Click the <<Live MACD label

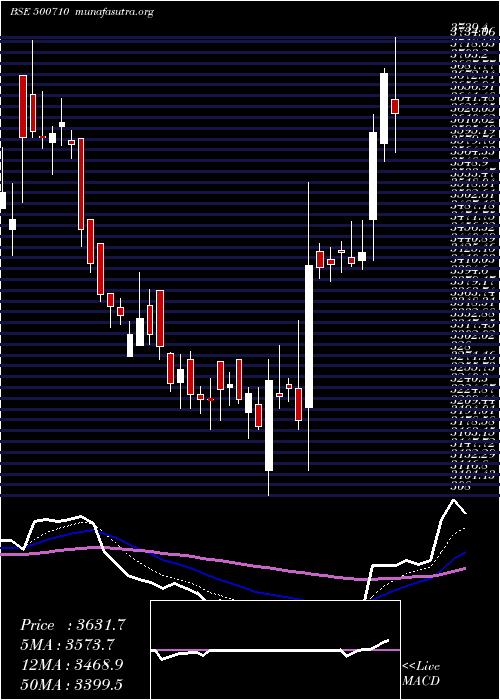[x=421, y=674]
